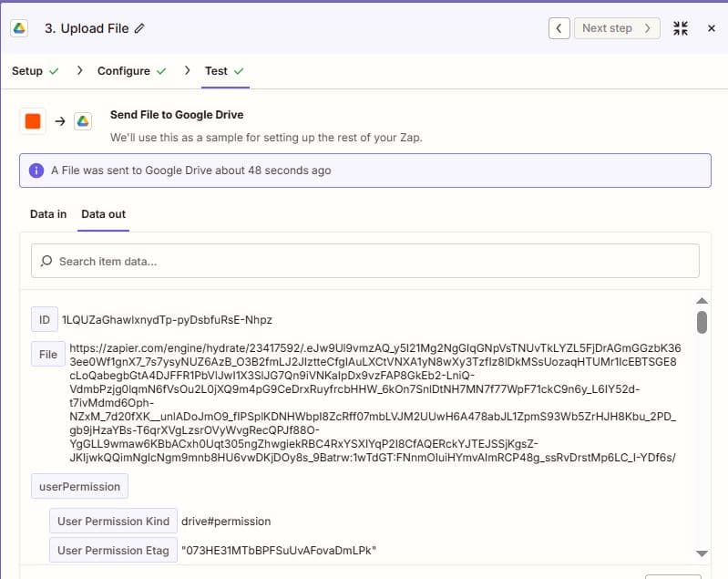Edit step name with pencil icon
Image resolution: width=728 pixels, height=579 pixels.
[139, 29]
